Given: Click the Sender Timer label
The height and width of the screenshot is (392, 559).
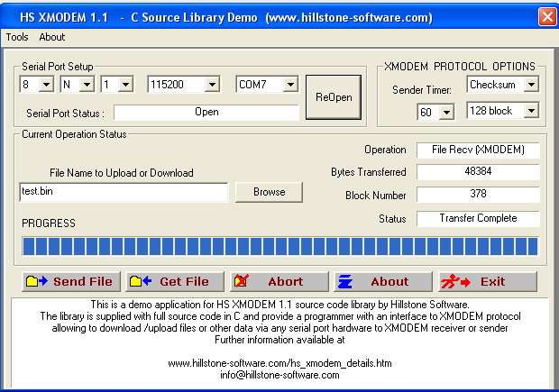Looking at the screenshot, I should [422, 90].
